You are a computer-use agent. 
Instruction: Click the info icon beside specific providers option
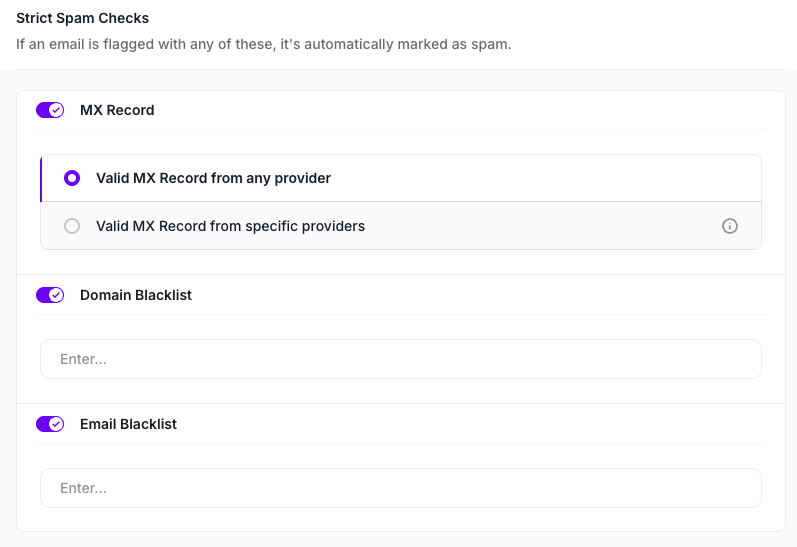(x=730, y=226)
